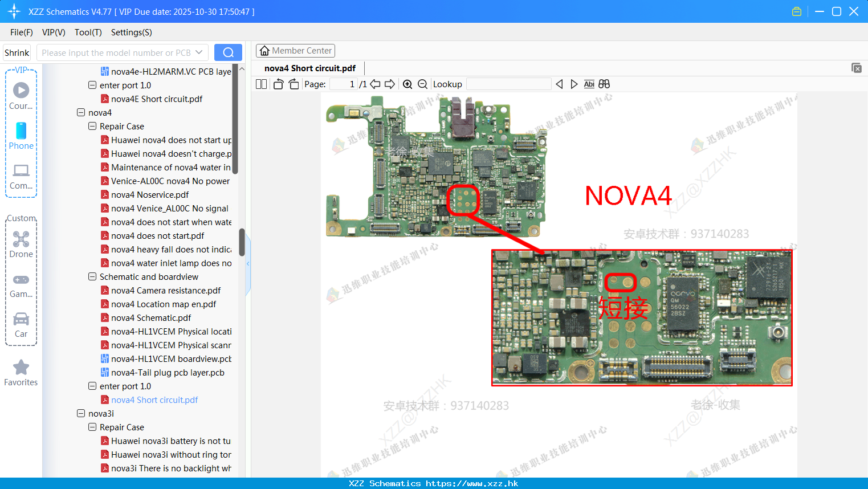Click the file tree scroll up arrow

[242, 69]
